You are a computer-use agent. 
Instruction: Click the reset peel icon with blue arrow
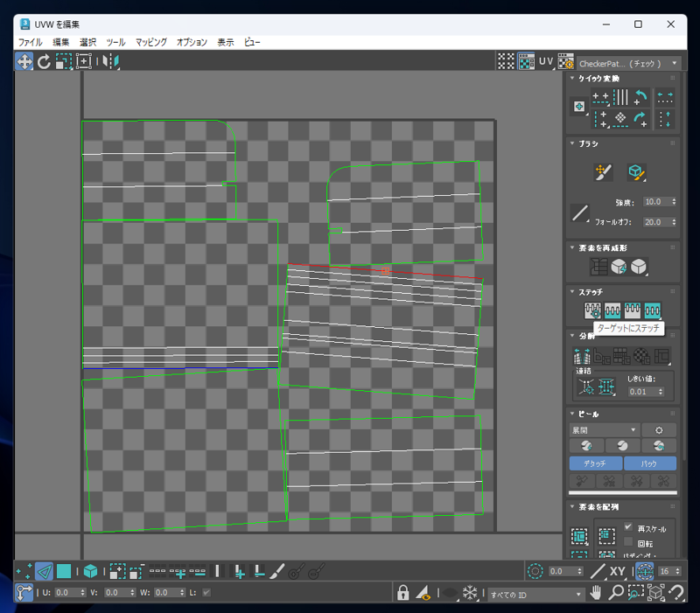[x=659, y=446]
